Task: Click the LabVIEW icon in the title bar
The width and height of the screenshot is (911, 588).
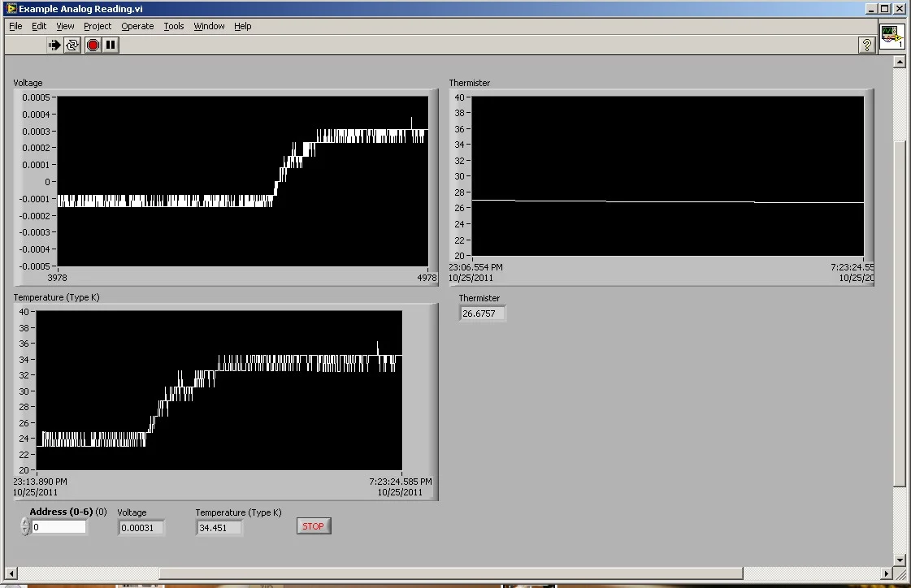Action: 11,8
